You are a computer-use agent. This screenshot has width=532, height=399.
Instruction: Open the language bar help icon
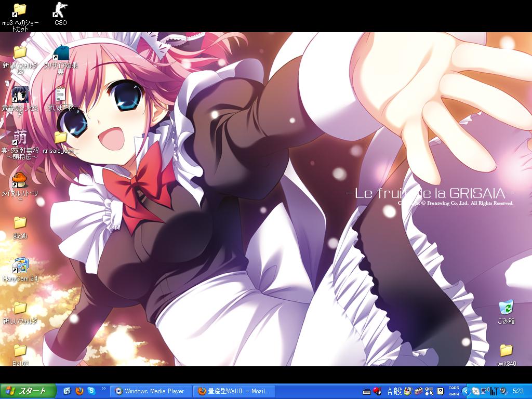coord(440,391)
